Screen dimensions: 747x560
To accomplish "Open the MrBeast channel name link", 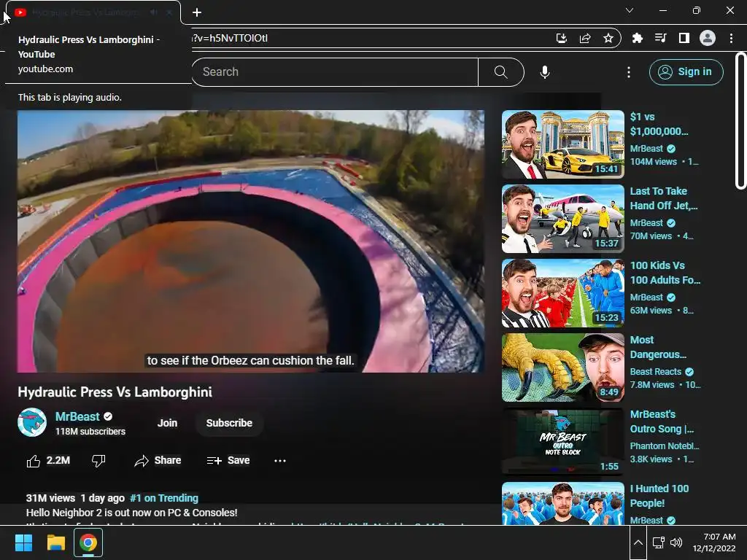I will point(77,416).
